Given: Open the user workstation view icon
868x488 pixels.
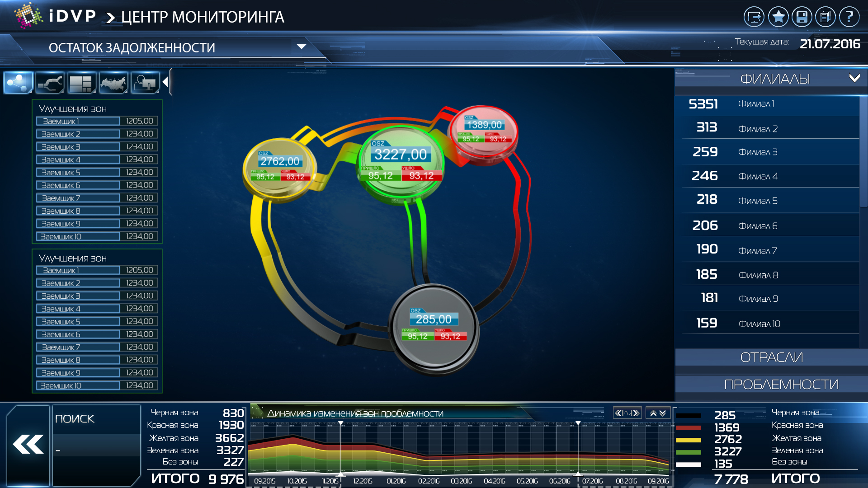Looking at the screenshot, I should [x=145, y=83].
